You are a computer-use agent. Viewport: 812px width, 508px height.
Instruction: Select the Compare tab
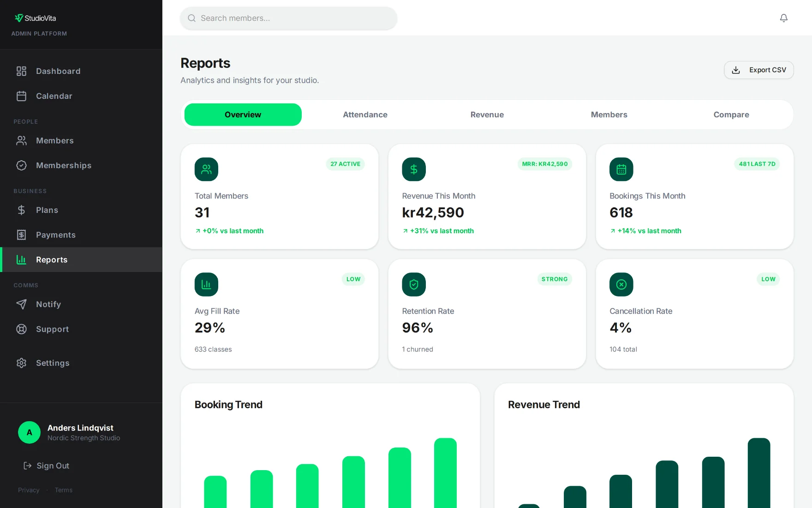pyautogui.click(x=731, y=115)
